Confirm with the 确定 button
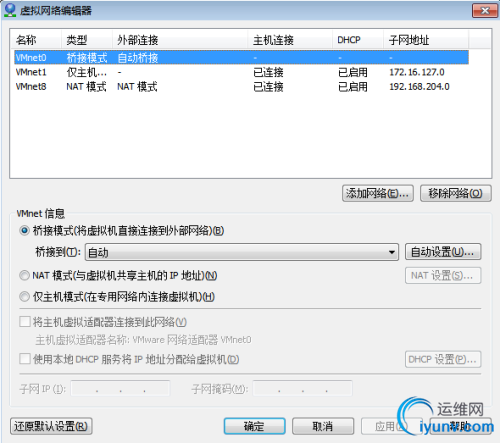The height and width of the screenshot is (443, 500). pyautogui.click(x=254, y=426)
